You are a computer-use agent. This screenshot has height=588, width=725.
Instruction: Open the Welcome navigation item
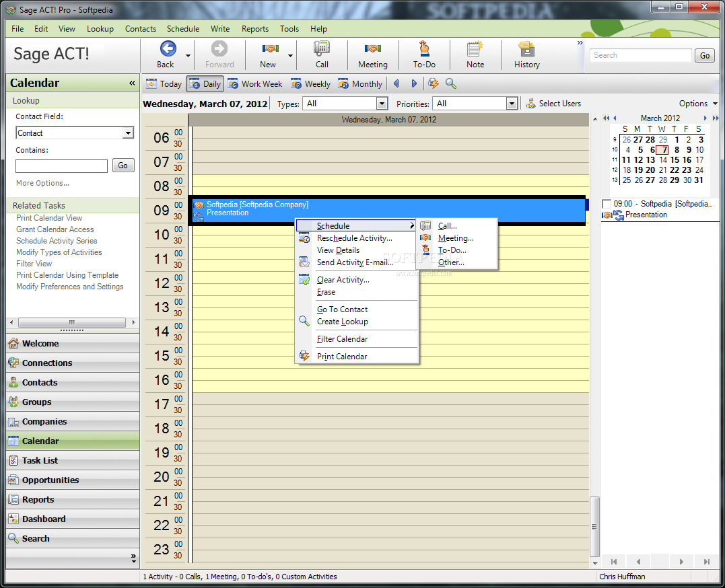point(73,344)
